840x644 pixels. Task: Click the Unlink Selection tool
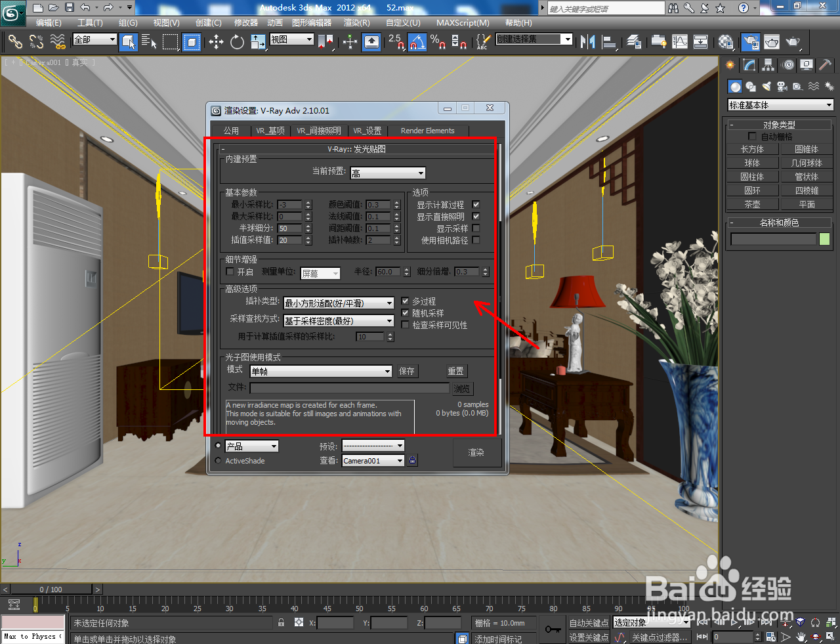click(36, 42)
